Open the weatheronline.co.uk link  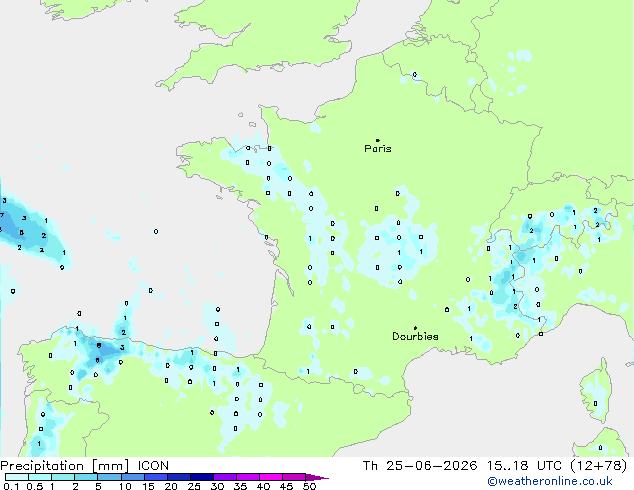click(550, 482)
